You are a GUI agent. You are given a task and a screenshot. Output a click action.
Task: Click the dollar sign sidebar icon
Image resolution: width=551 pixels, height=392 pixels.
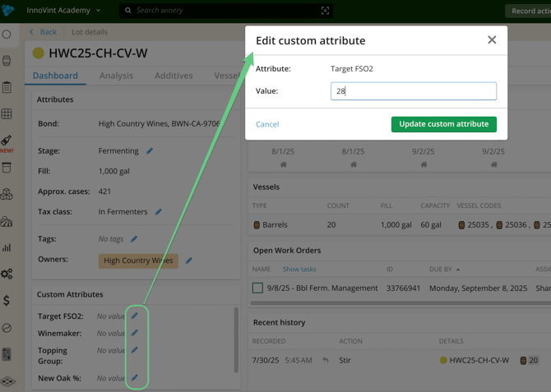(x=7, y=301)
